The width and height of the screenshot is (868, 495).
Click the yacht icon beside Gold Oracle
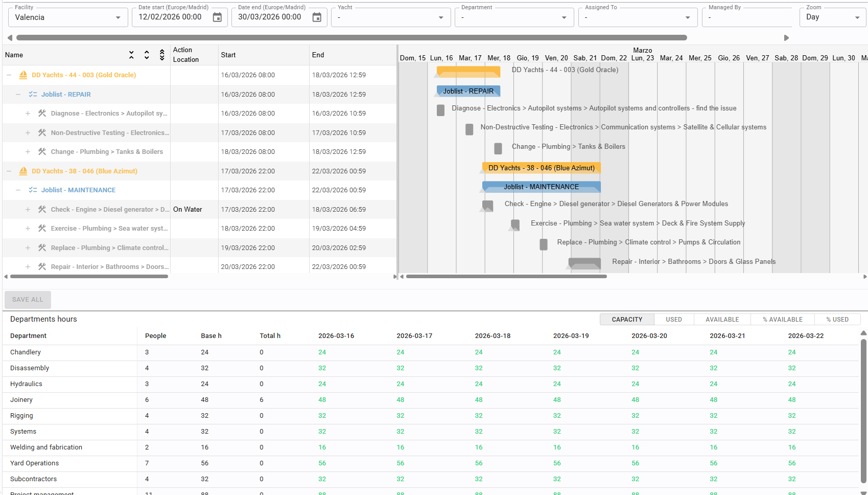(x=23, y=75)
